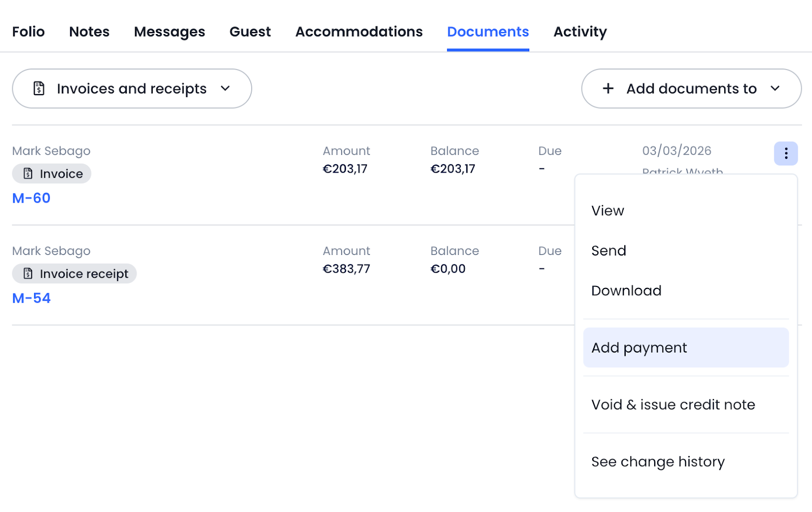The height and width of the screenshot is (512, 812).
Task: Switch to the Folio tab
Action: tap(28, 31)
